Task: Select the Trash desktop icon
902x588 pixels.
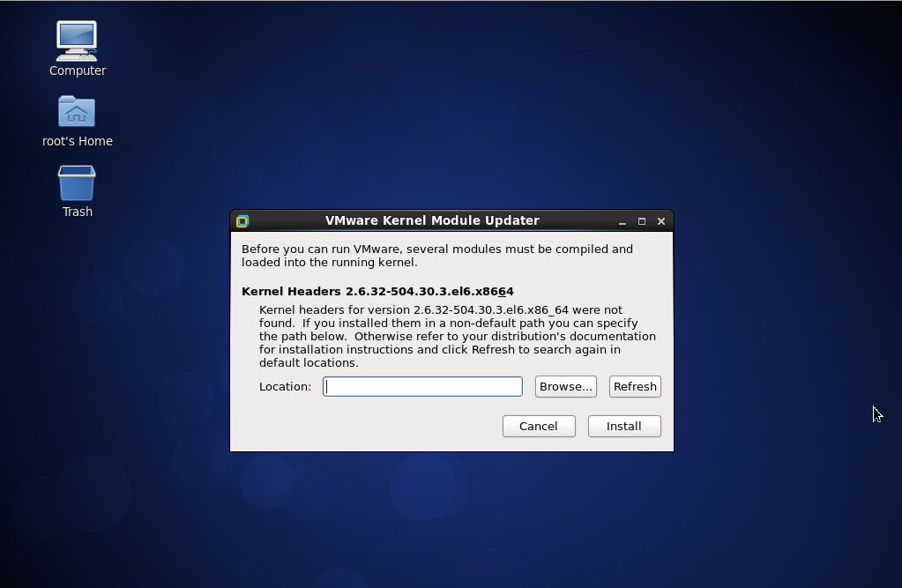Action: coord(77,183)
